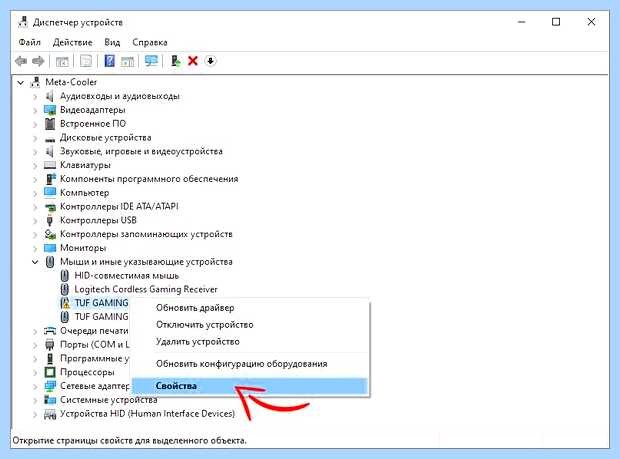
Task: Click the Видеоадаптеры display icon
Action: click(x=50, y=110)
